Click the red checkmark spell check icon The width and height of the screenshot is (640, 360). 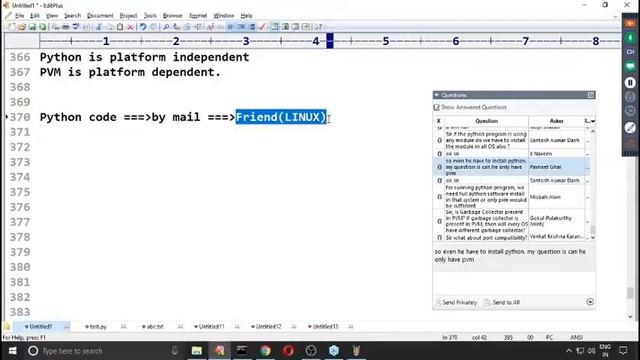click(x=262, y=27)
